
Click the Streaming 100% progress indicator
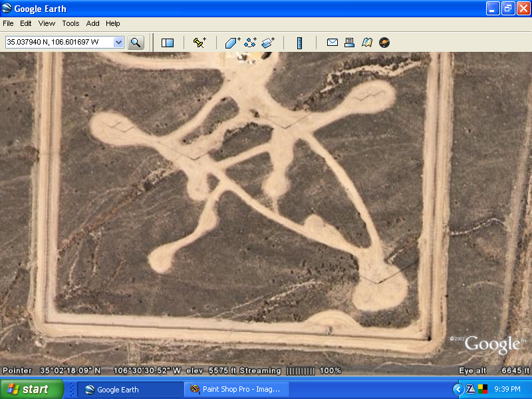[x=291, y=370]
